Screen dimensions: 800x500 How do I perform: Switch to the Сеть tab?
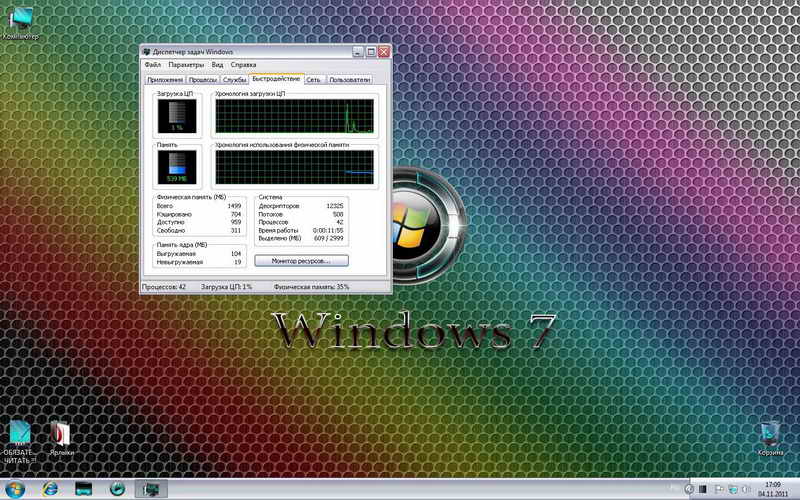[x=313, y=80]
